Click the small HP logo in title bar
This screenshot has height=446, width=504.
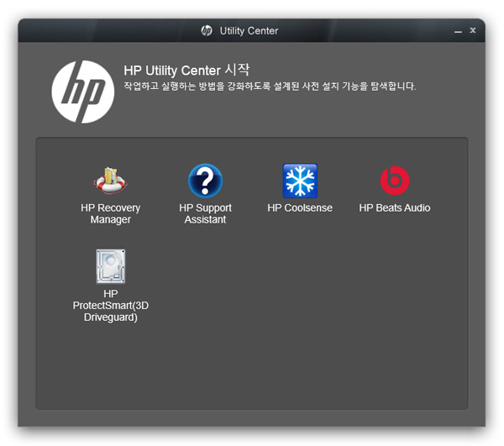pyautogui.click(x=207, y=31)
